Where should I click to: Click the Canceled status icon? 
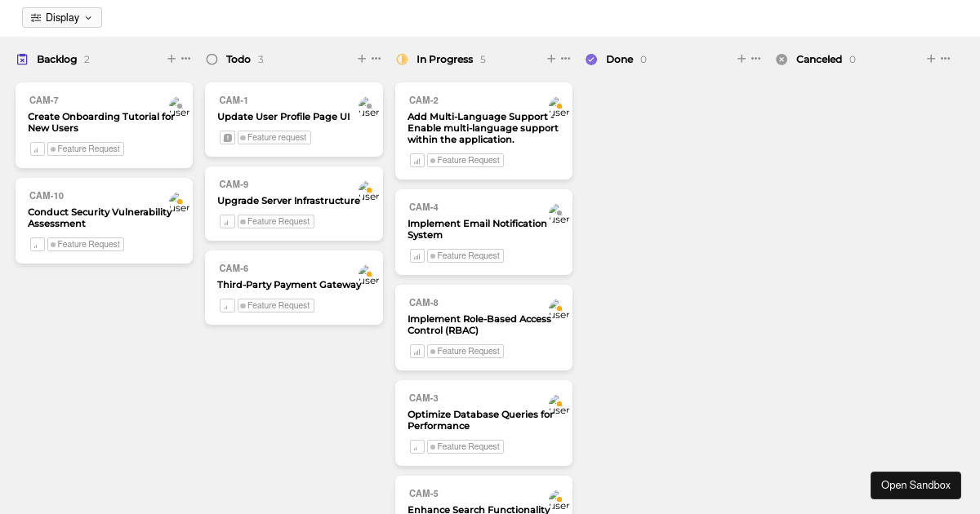(x=782, y=59)
